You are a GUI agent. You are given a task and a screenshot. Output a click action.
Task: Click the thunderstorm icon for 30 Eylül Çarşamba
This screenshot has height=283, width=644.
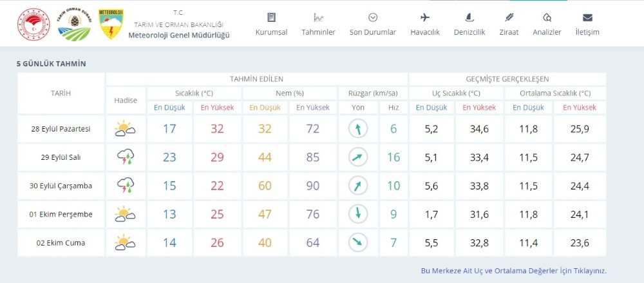click(x=125, y=186)
